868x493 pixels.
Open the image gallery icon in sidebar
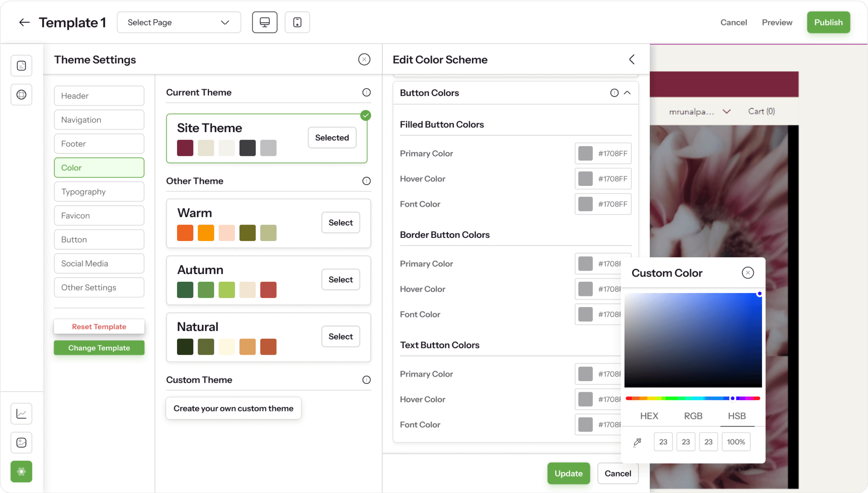coord(21,442)
